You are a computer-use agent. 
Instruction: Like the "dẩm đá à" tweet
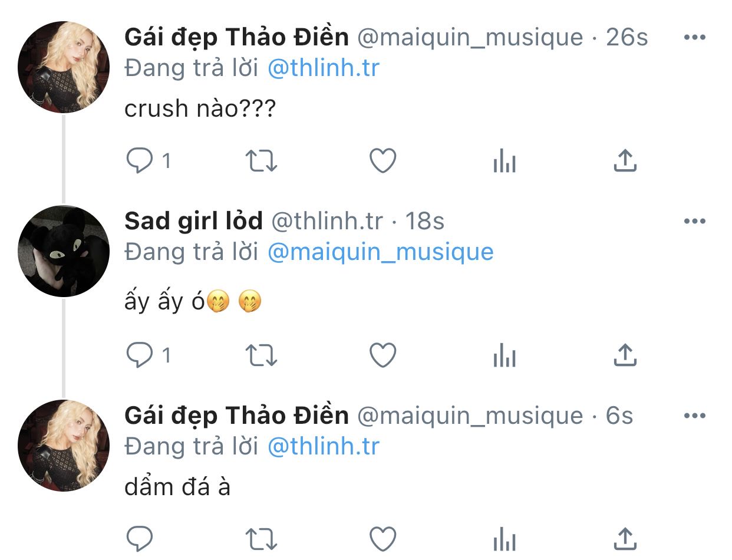[x=383, y=539]
